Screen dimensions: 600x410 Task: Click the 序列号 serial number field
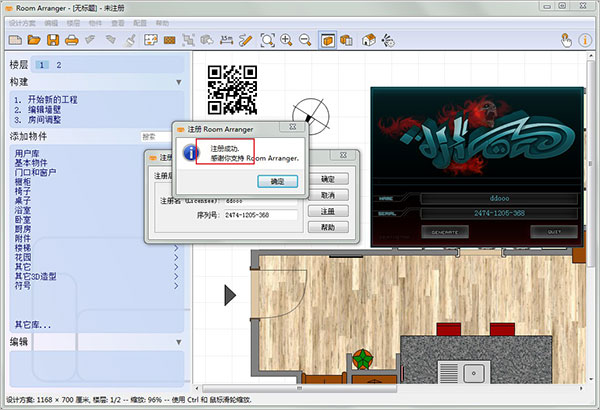(x=259, y=215)
